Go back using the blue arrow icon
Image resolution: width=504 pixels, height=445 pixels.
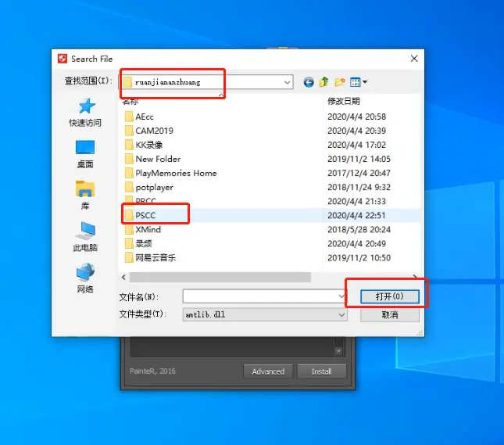pos(309,82)
